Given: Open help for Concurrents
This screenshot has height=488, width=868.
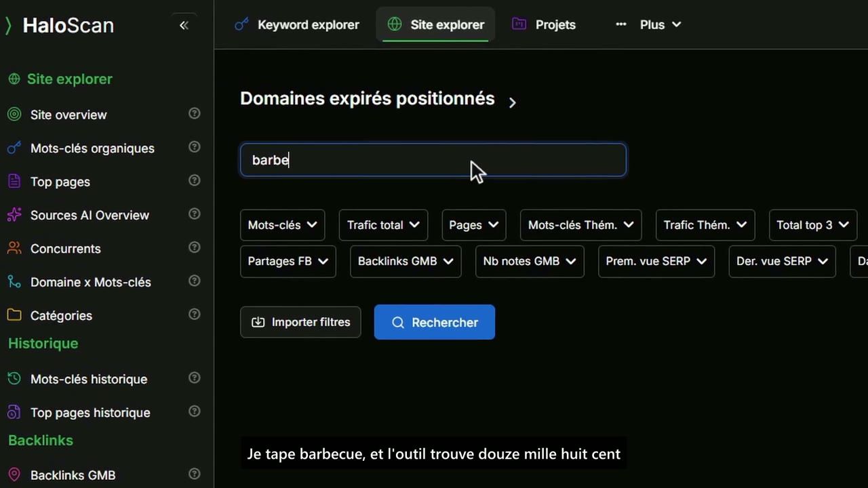Looking at the screenshot, I should coord(195,247).
